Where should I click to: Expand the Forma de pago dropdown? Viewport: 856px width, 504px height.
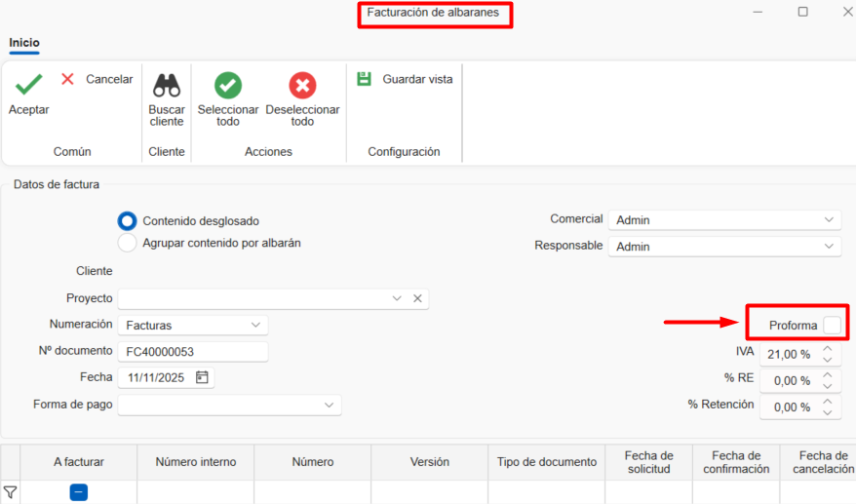(329, 406)
